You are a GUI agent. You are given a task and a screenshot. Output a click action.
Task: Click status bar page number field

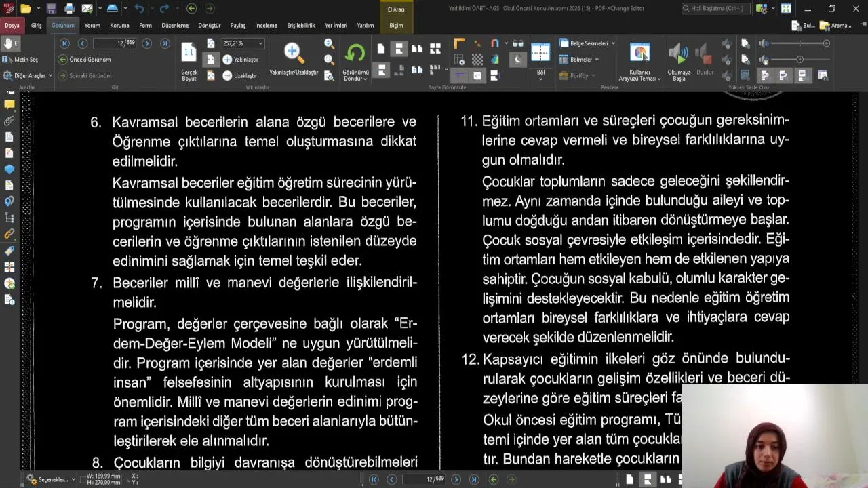(424, 480)
